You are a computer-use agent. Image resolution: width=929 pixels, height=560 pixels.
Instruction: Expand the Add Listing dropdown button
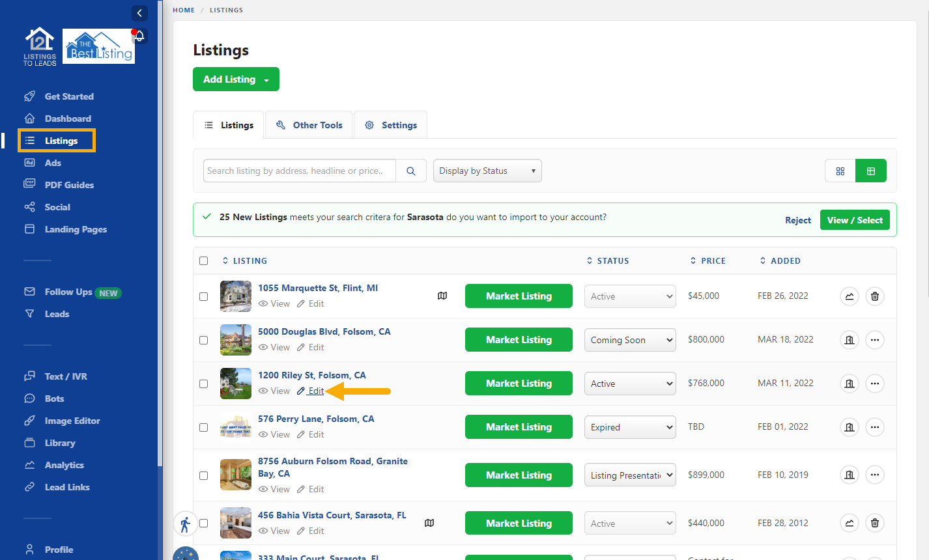pyautogui.click(x=236, y=79)
